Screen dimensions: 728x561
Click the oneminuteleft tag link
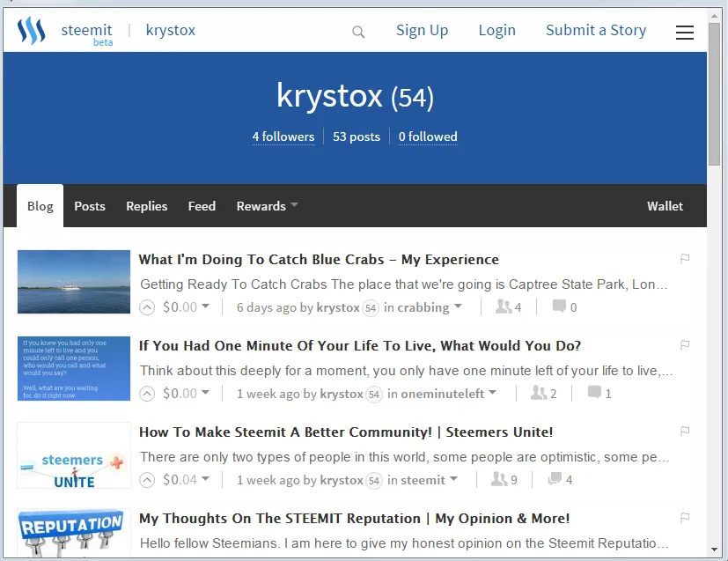pyautogui.click(x=442, y=394)
